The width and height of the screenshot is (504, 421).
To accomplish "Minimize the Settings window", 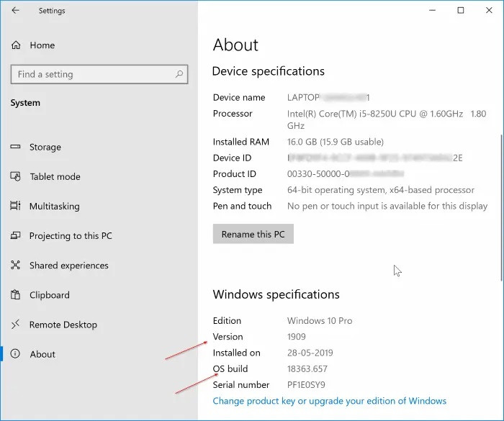I will (432, 10).
